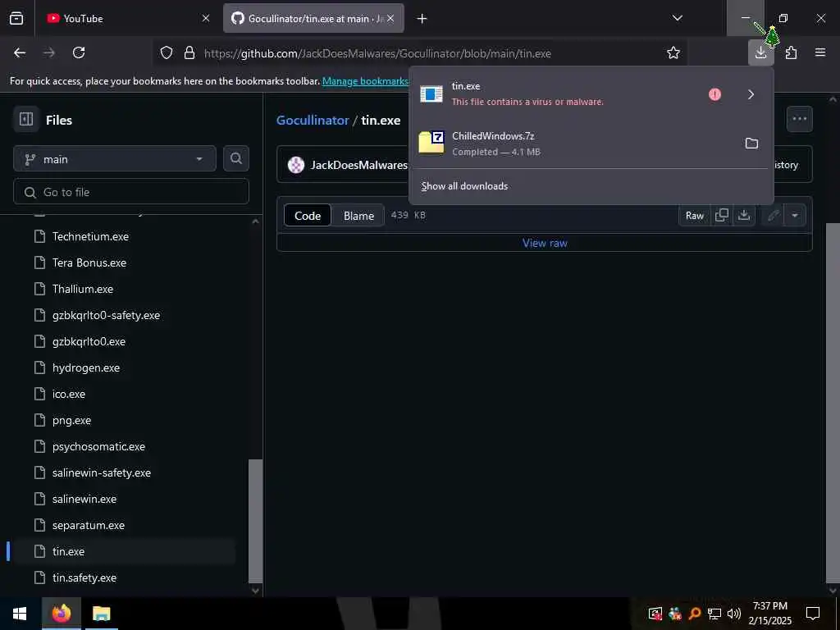Open the Extensions puzzle icon
840x630 pixels.
tap(791, 52)
